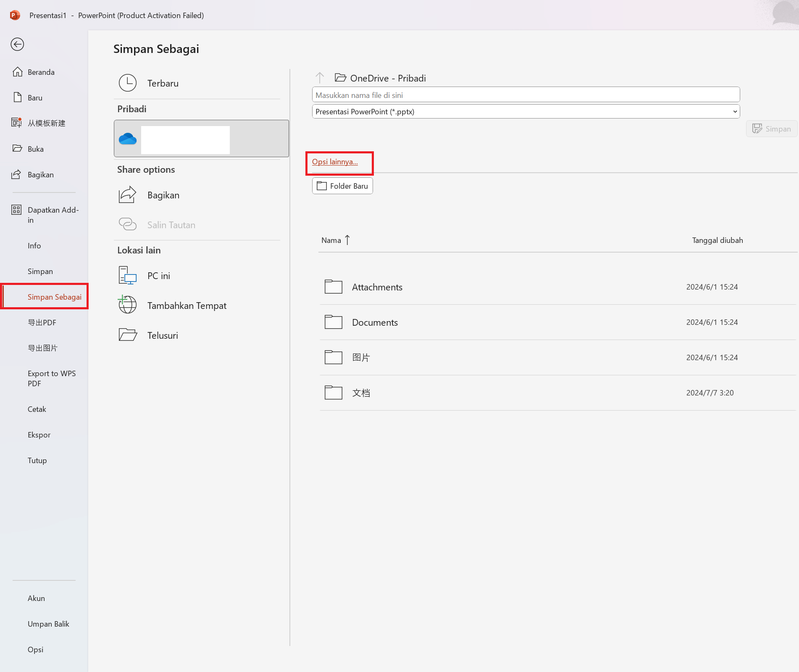Expand the file type dropdown

tap(735, 111)
